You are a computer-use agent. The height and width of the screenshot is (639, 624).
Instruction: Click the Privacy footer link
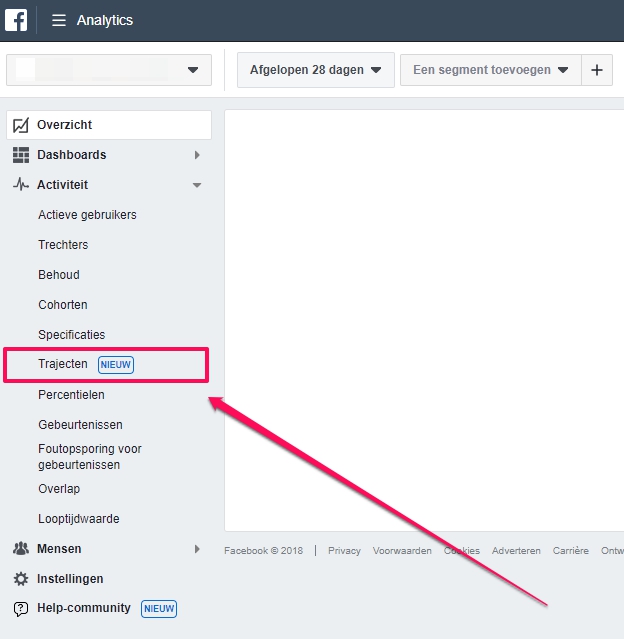(344, 551)
